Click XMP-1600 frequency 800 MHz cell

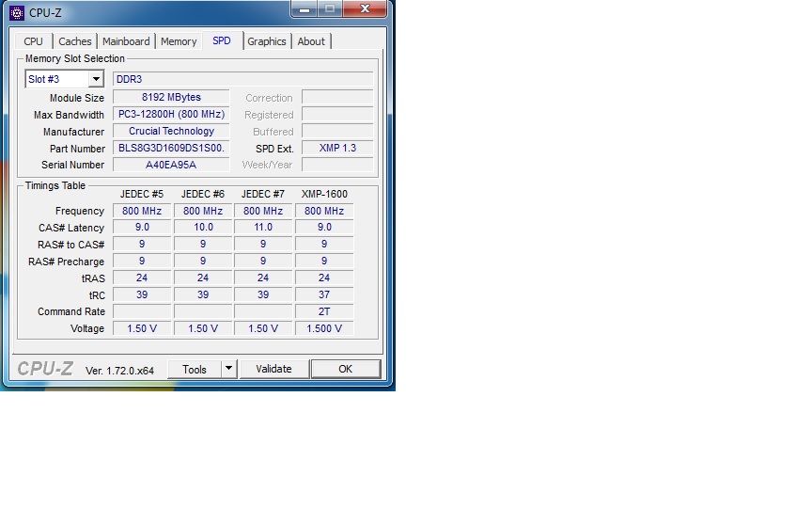click(324, 211)
